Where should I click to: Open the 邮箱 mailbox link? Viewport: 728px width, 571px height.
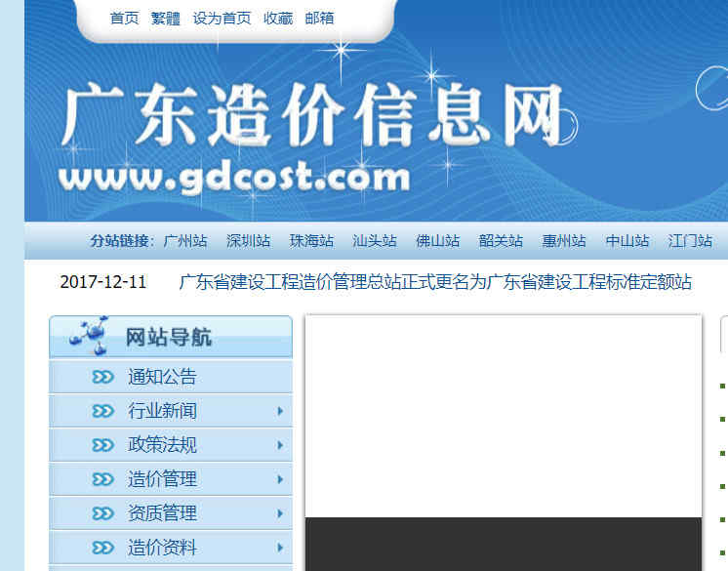click(x=319, y=19)
